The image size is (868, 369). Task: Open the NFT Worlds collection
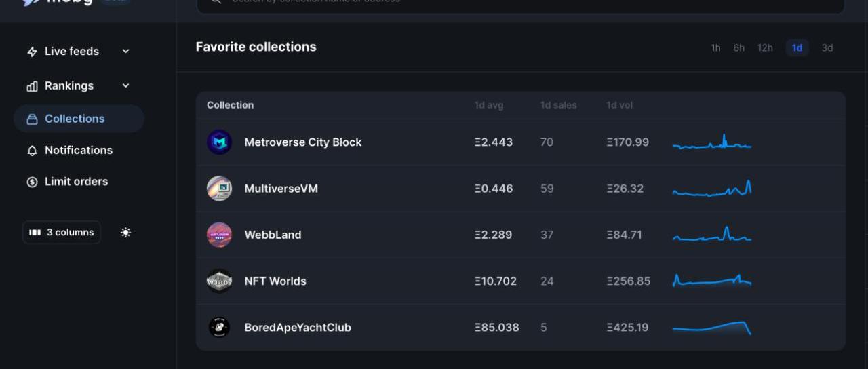click(x=275, y=281)
